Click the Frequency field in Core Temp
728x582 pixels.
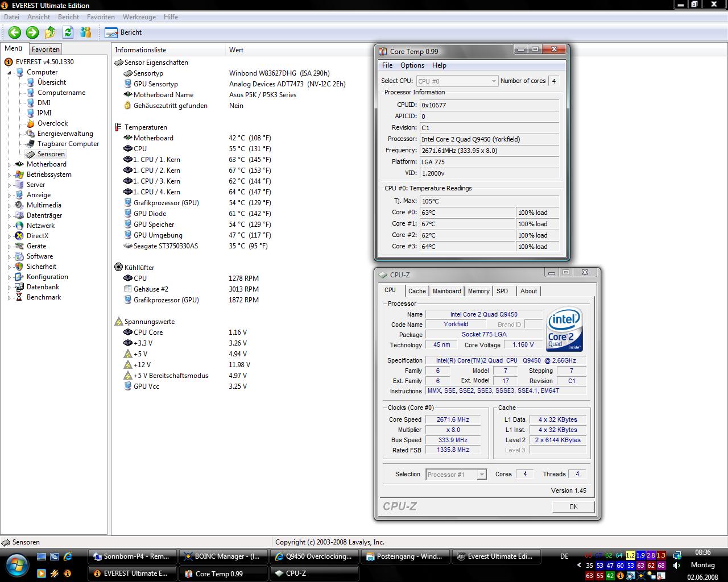coord(489,151)
